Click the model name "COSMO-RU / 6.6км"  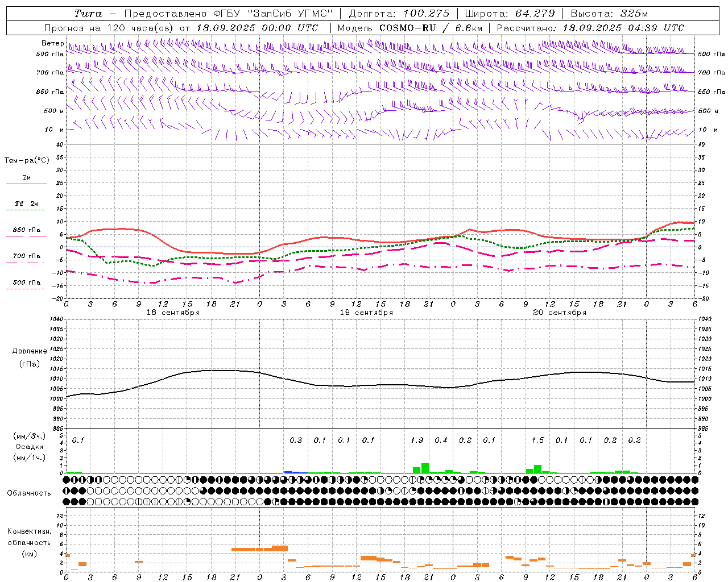pyautogui.click(x=431, y=28)
